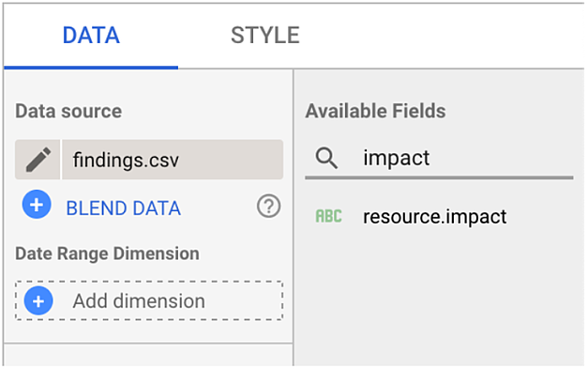Click the search magnifier icon in Available Fields

coord(326,158)
